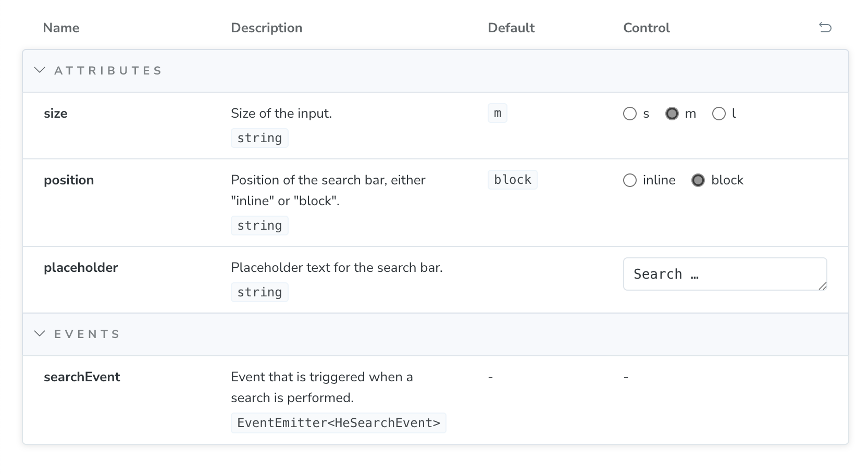
Task: Focus the placeholder "Search …" text field
Action: (719, 274)
